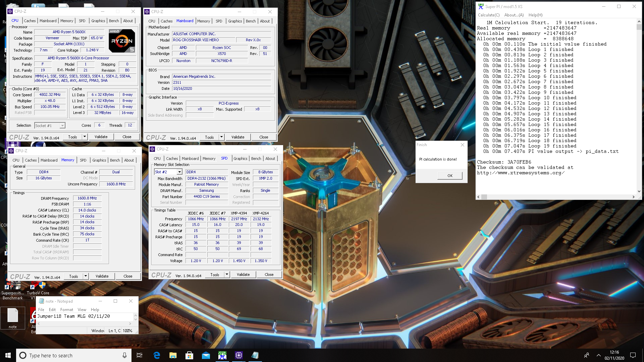Click the AMD Ryzen 5 logo in CPU-Z
This screenshot has height=362, width=644.
pos(122,41)
